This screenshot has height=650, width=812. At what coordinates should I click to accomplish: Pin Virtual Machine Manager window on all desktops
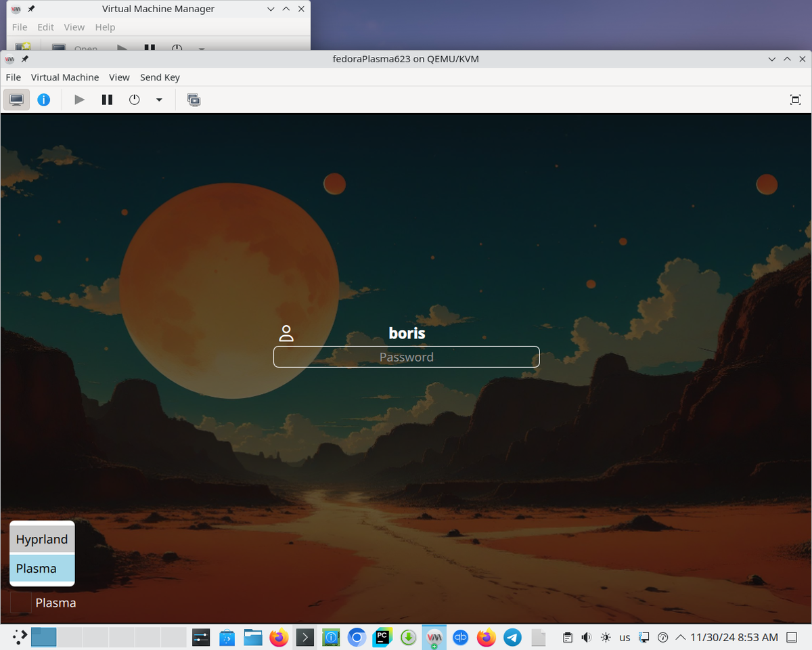click(x=31, y=9)
